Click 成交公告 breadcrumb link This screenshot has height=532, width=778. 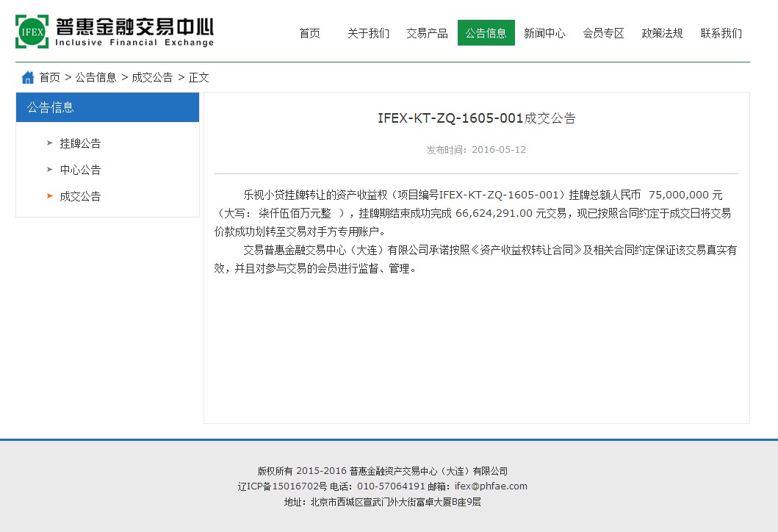point(152,77)
